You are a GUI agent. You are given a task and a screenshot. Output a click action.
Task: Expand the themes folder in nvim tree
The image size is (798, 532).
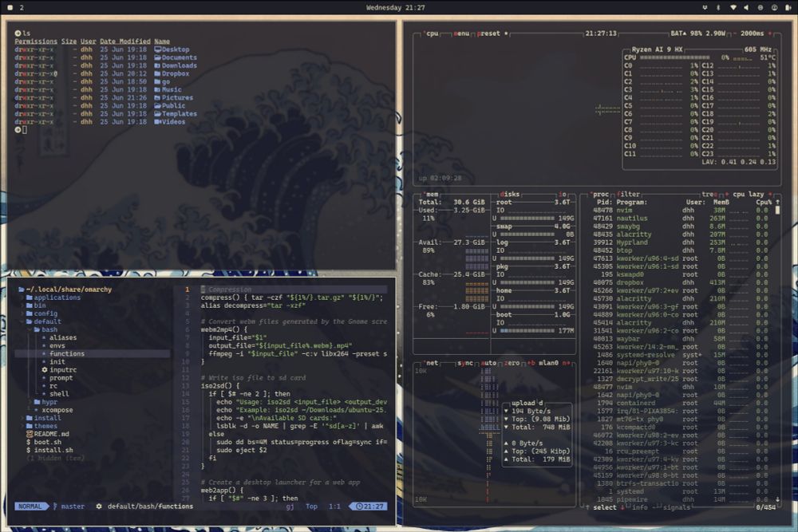pos(41,426)
